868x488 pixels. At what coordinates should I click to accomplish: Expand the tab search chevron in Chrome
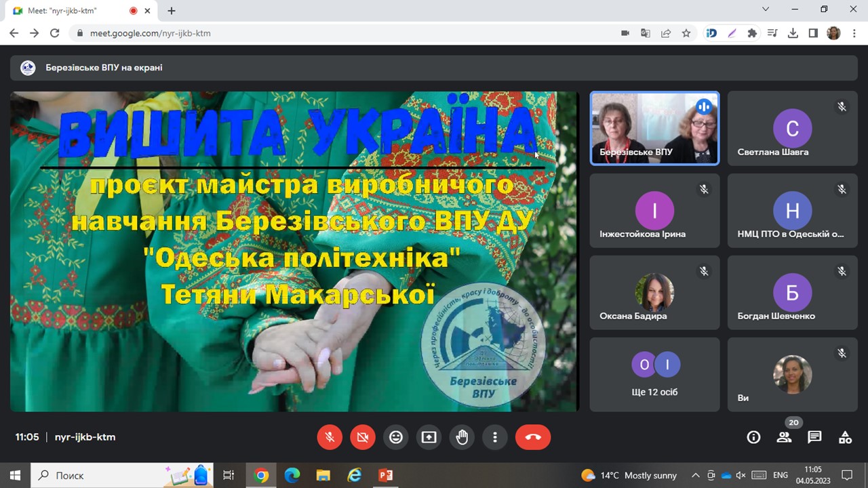coord(766,9)
